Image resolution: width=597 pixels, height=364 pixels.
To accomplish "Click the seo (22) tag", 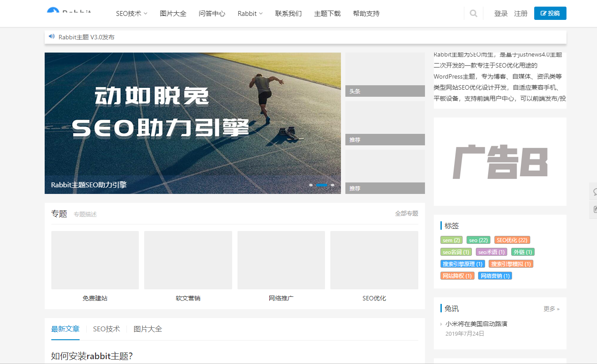I will point(478,240).
